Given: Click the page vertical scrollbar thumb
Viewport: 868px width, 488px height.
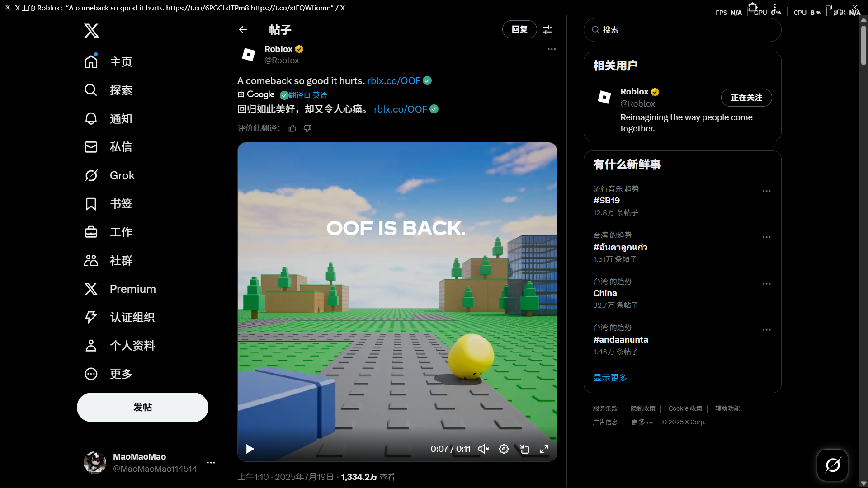Looking at the screenshot, I should click(x=863, y=45).
